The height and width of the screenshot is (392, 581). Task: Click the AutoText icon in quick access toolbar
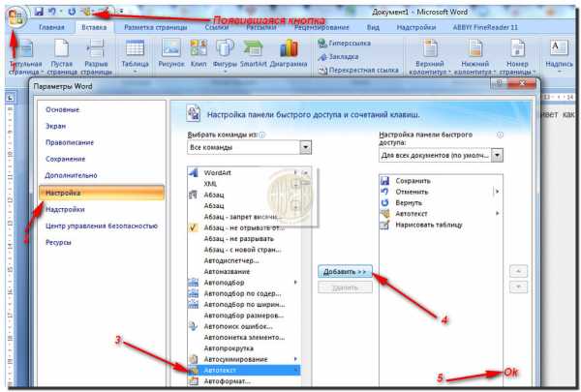click(x=86, y=12)
